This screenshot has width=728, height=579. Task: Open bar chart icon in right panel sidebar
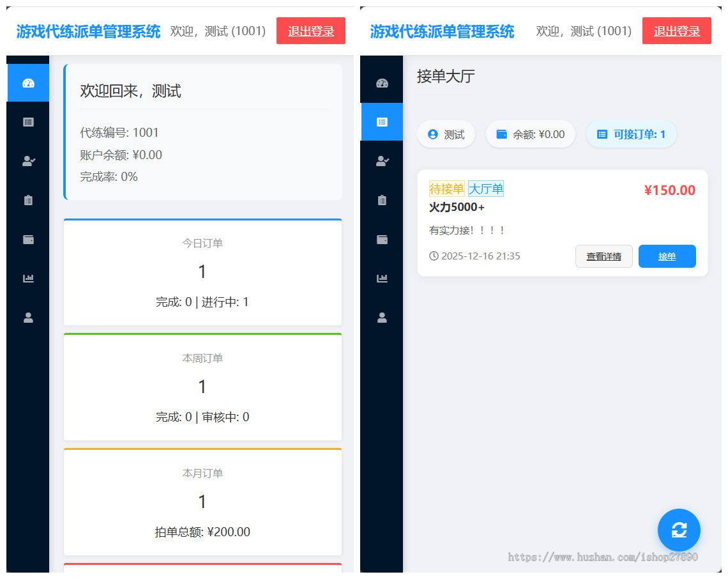coord(382,279)
